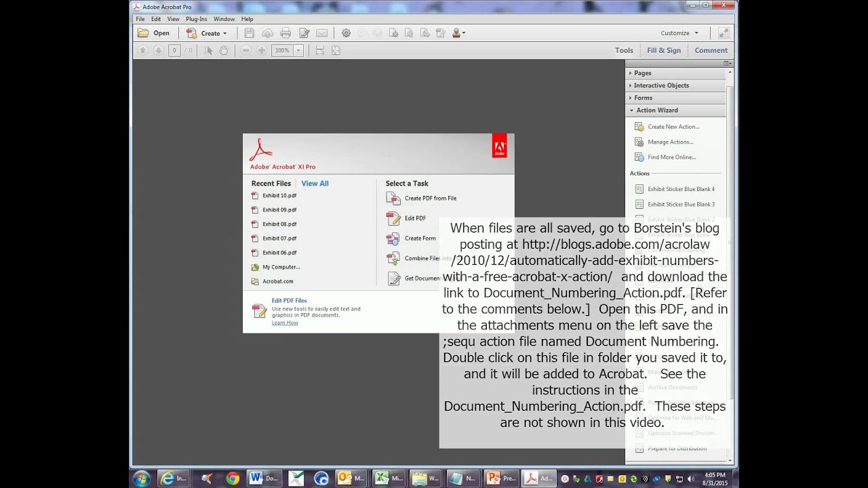Click the fit one full page icon

[x=336, y=51]
